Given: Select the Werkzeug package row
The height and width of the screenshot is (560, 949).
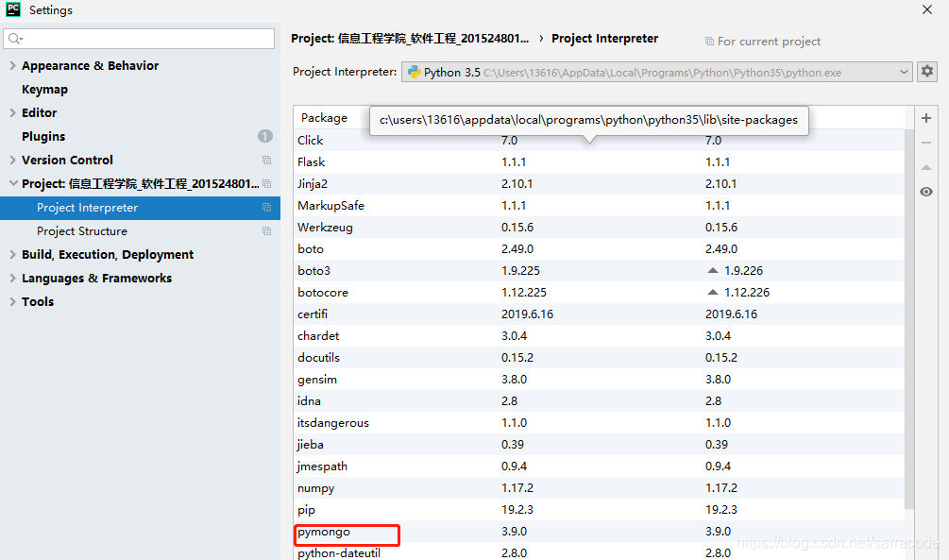Looking at the screenshot, I should coord(600,228).
